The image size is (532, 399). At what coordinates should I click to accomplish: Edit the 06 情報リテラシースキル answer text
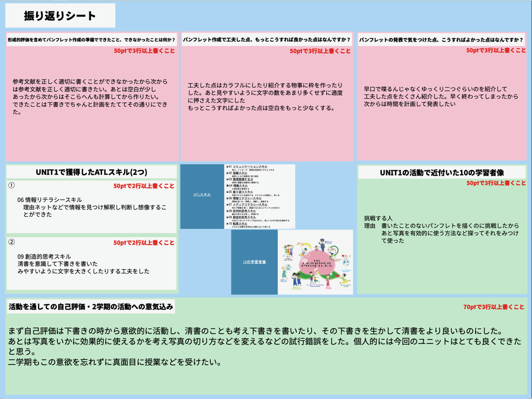click(92, 207)
